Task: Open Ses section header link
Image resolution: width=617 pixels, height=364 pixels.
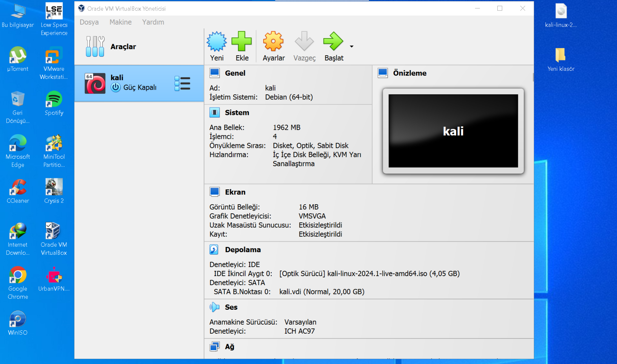Action: (x=231, y=307)
